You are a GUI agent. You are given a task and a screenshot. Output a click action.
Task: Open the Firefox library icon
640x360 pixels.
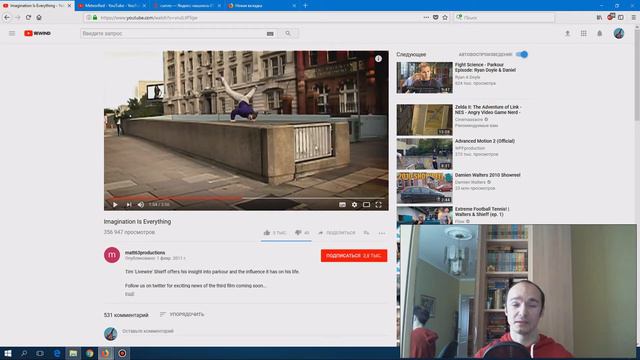(599, 18)
